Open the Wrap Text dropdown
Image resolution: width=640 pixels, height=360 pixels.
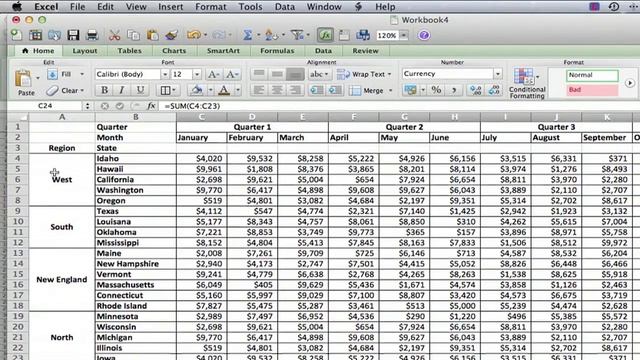[389, 74]
